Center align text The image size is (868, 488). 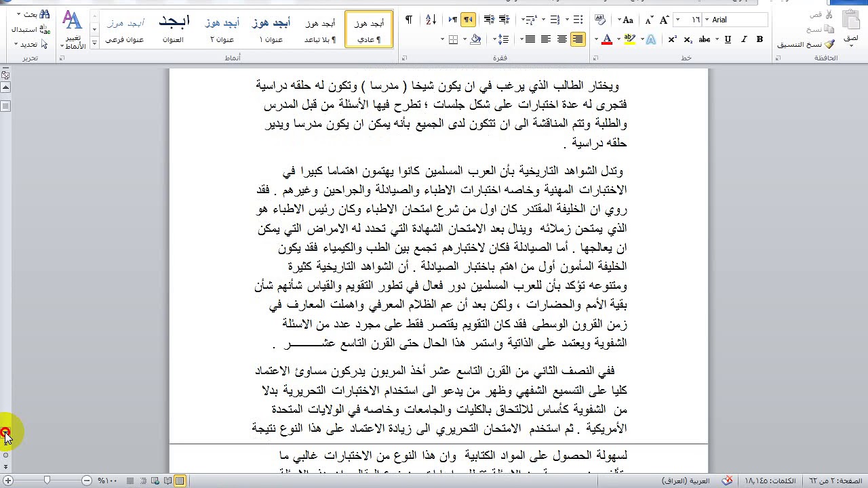click(562, 39)
